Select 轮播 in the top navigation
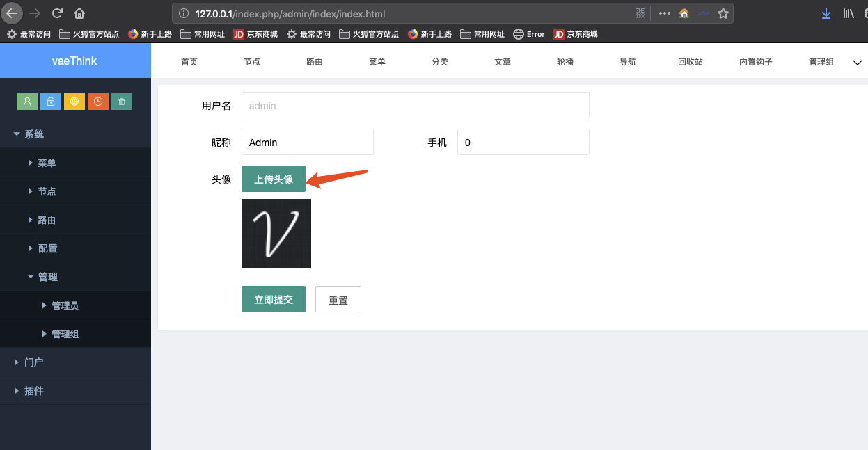The image size is (868, 450). pyautogui.click(x=565, y=61)
